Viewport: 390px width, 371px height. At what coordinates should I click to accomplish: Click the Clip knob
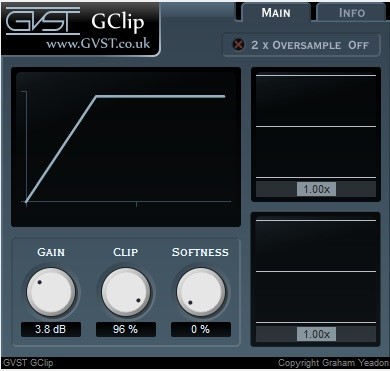click(126, 292)
